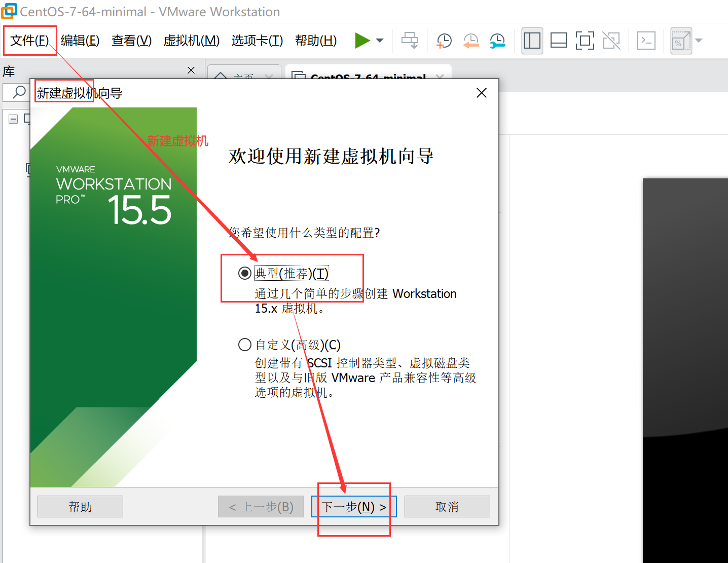
Task: Click the library search magnifier icon
Action: coord(19,92)
